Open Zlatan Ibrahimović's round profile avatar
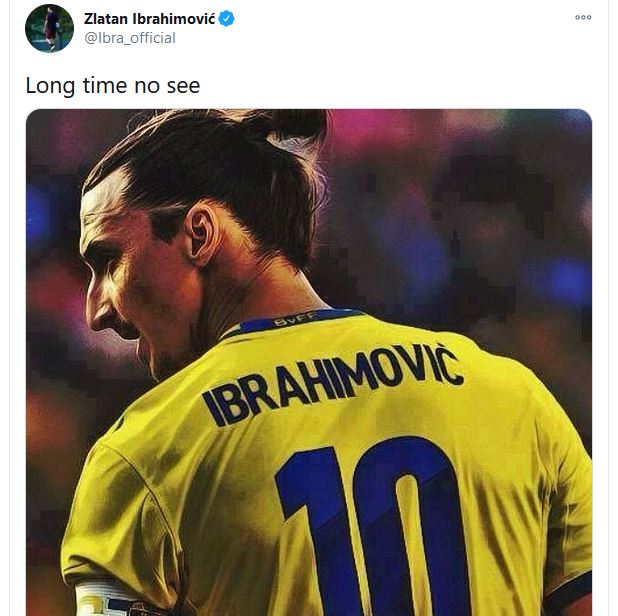618x616 pixels. pos(49,28)
